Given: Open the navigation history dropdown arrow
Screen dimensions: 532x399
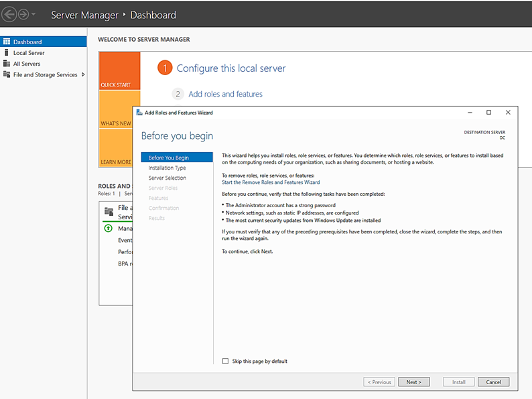Looking at the screenshot, I should (34, 14).
